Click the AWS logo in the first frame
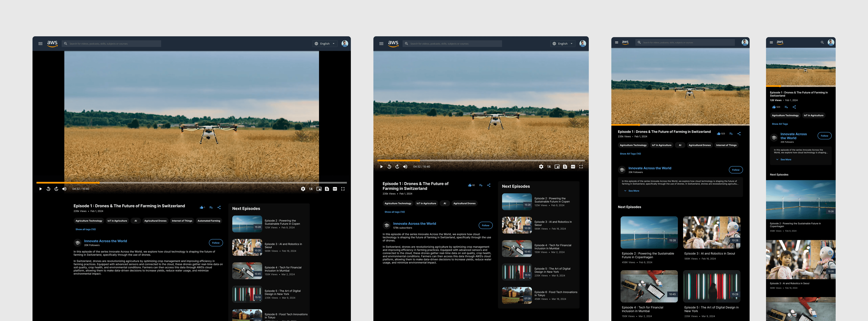 [x=53, y=44]
